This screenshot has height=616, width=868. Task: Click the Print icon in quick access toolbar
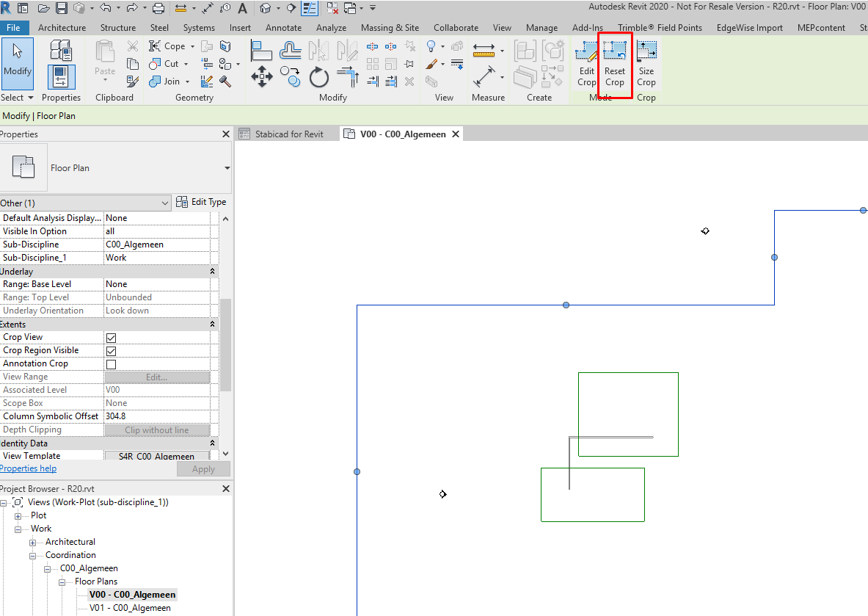[x=158, y=8]
